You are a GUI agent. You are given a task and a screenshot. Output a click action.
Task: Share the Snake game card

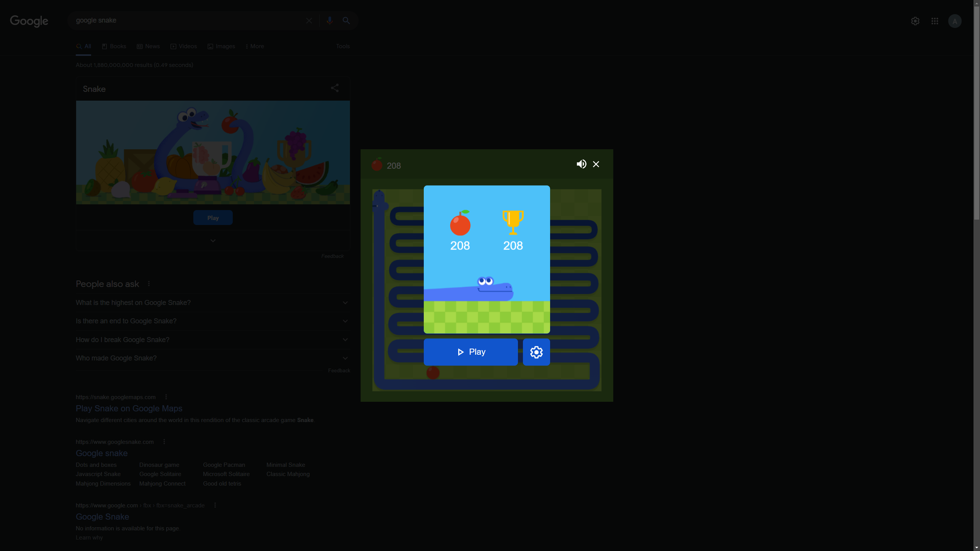click(335, 88)
